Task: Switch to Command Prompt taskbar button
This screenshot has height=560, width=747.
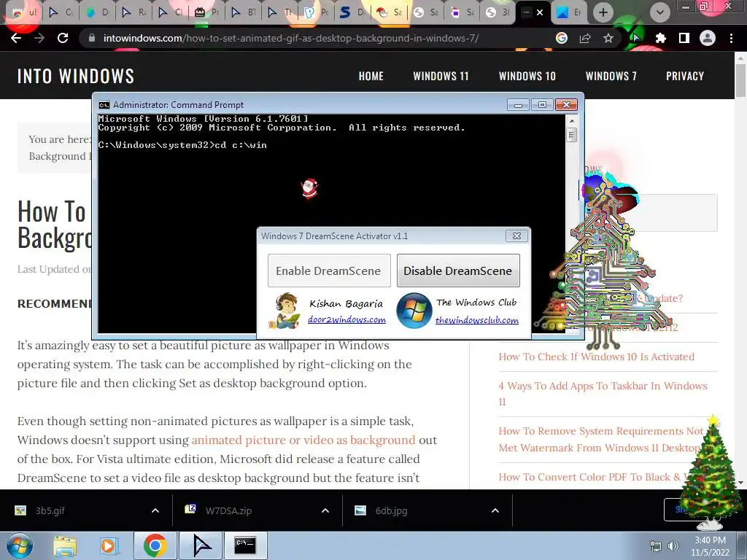Action: pyautogui.click(x=246, y=545)
